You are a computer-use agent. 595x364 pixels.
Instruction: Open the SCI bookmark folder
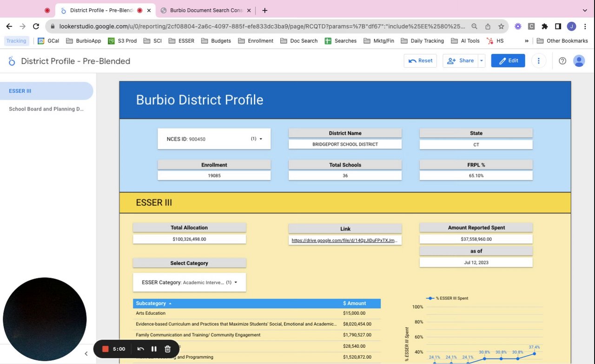pyautogui.click(x=152, y=41)
